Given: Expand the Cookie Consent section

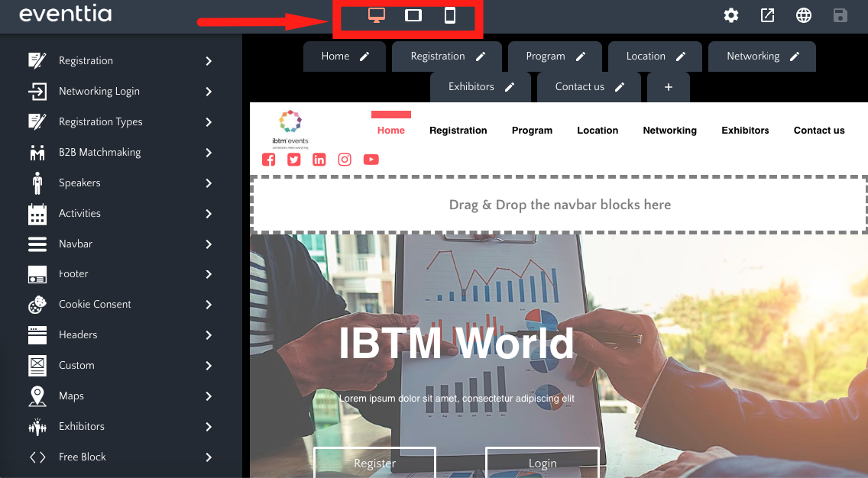Looking at the screenshot, I should point(121,305).
